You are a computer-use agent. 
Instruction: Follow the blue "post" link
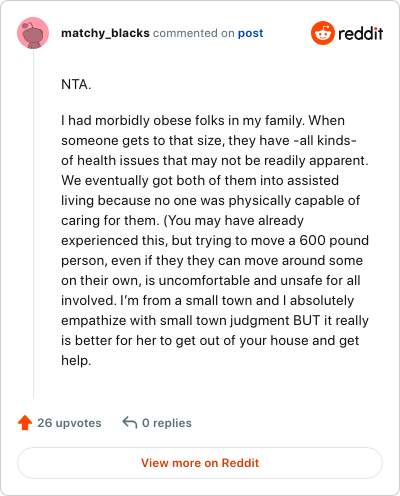click(x=250, y=33)
